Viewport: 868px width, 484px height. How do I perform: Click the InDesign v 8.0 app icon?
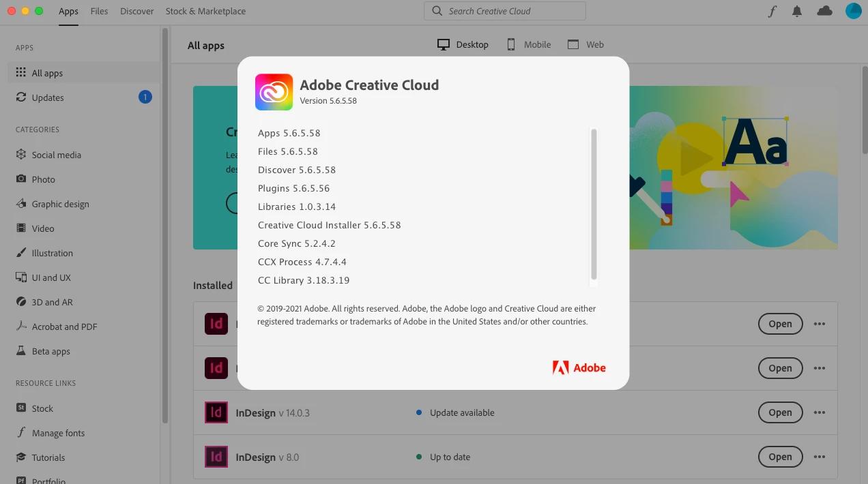click(216, 457)
